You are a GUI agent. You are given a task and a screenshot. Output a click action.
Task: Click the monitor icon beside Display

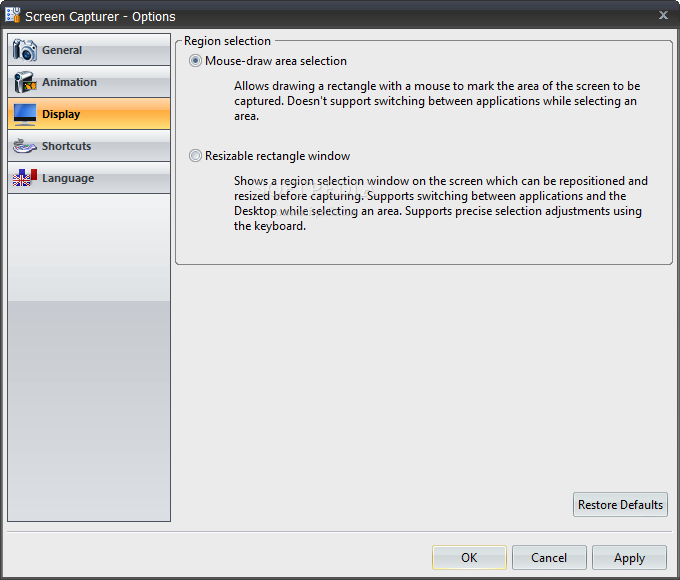25,114
